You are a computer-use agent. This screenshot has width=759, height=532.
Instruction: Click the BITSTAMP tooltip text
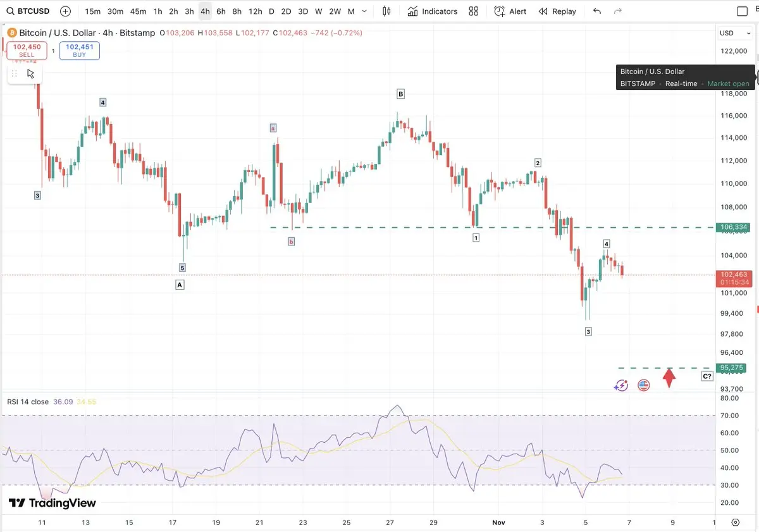coord(638,84)
